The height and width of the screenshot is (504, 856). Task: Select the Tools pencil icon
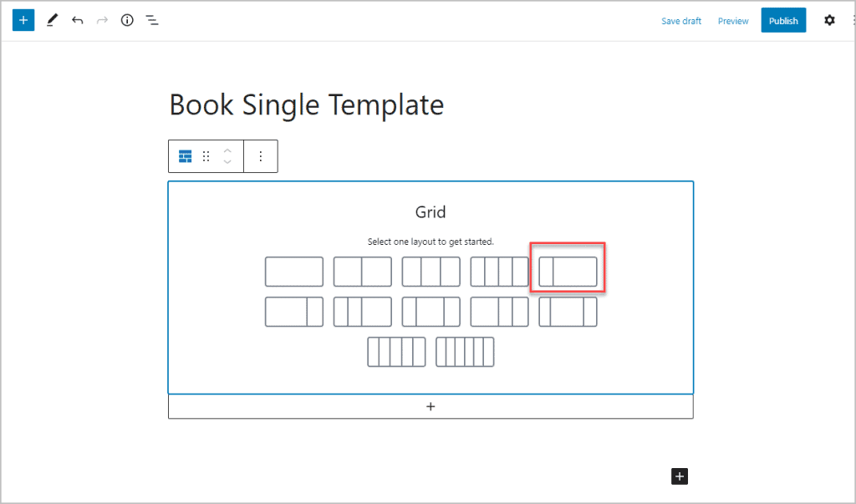click(52, 21)
